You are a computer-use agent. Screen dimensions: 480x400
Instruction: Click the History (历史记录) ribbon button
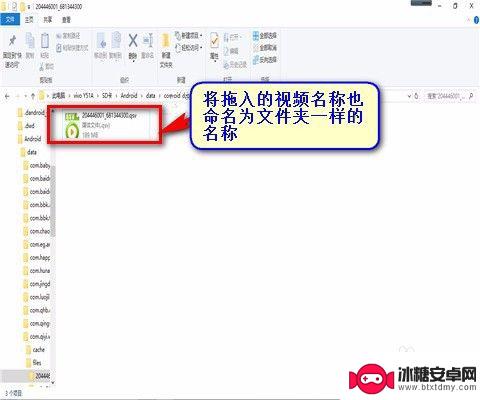click(x=235, y=64)
